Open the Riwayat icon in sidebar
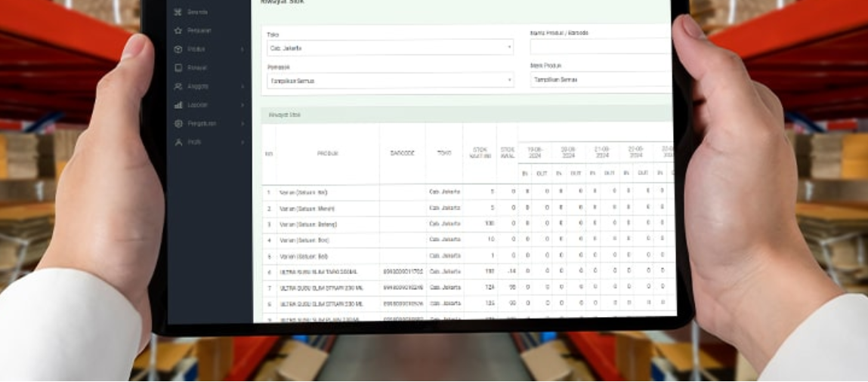This screenshot has width=868, height=382. (x=178, y=68)
